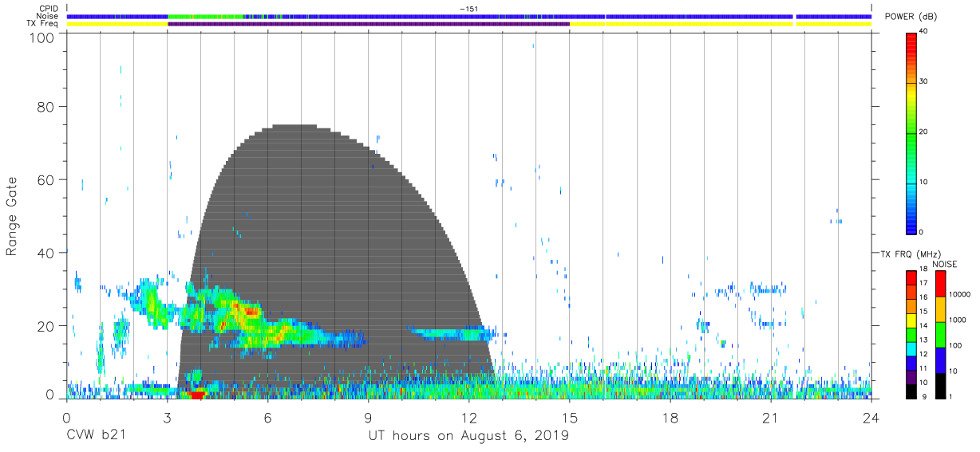
Task: Click the red top of the POWER color bar
Action: tap(911, 40)
